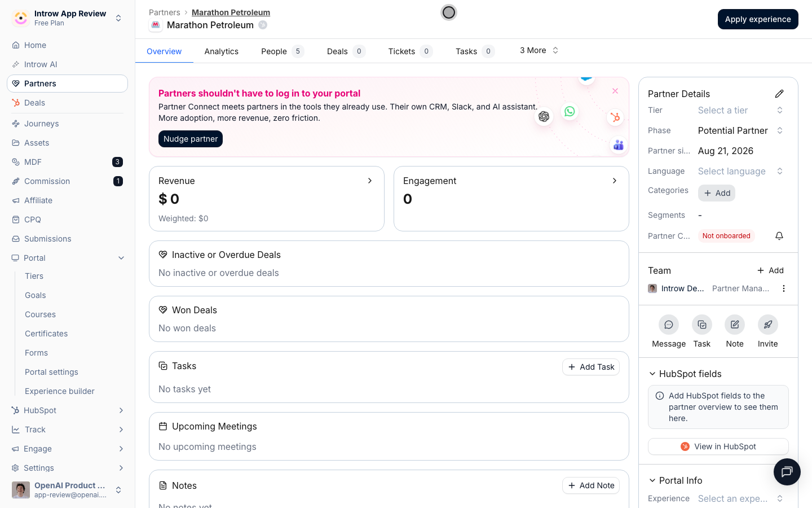Open Affiliate in the sidebar
Image resolution: width=812 pixels, height=508 pixels.
(x=67, y=200)
